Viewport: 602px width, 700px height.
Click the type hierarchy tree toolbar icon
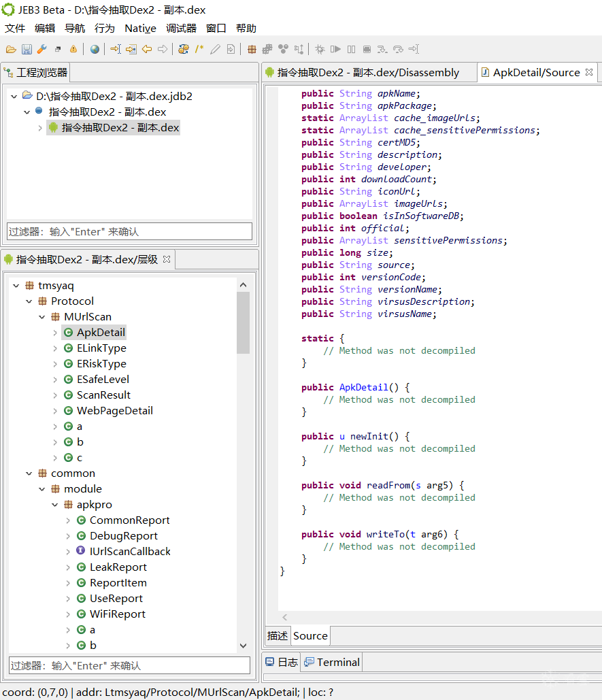299,49
